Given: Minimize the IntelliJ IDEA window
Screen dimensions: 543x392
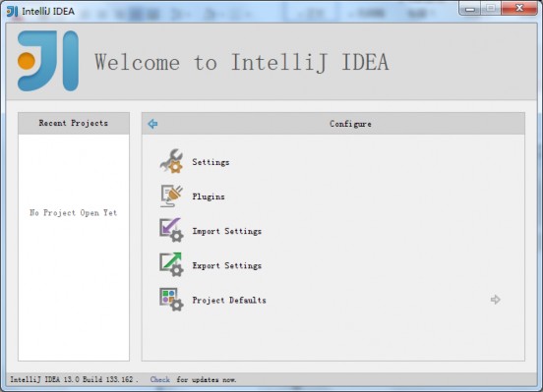Looking at the screenshot, I should coord(470,8).
